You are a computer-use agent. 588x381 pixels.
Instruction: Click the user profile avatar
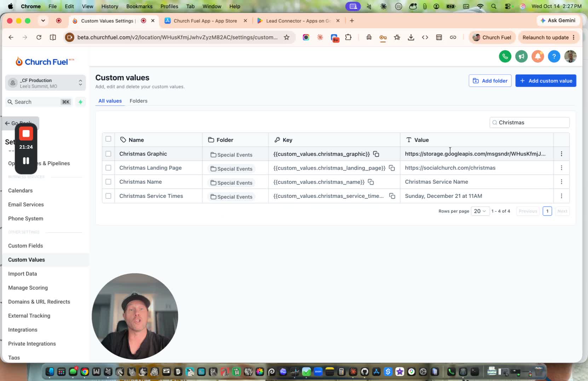click(x=570, y=56)
